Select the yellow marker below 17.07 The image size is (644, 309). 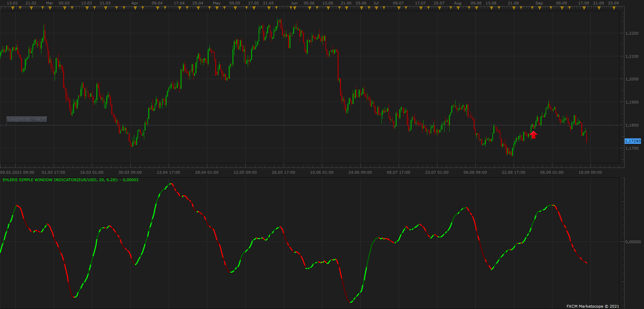(421, 8)
